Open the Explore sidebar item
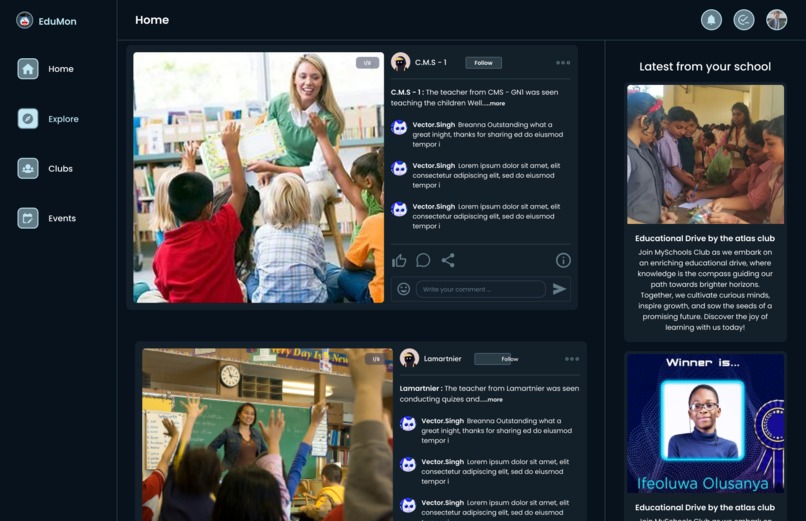806x521 pixels. coord(48,119)
